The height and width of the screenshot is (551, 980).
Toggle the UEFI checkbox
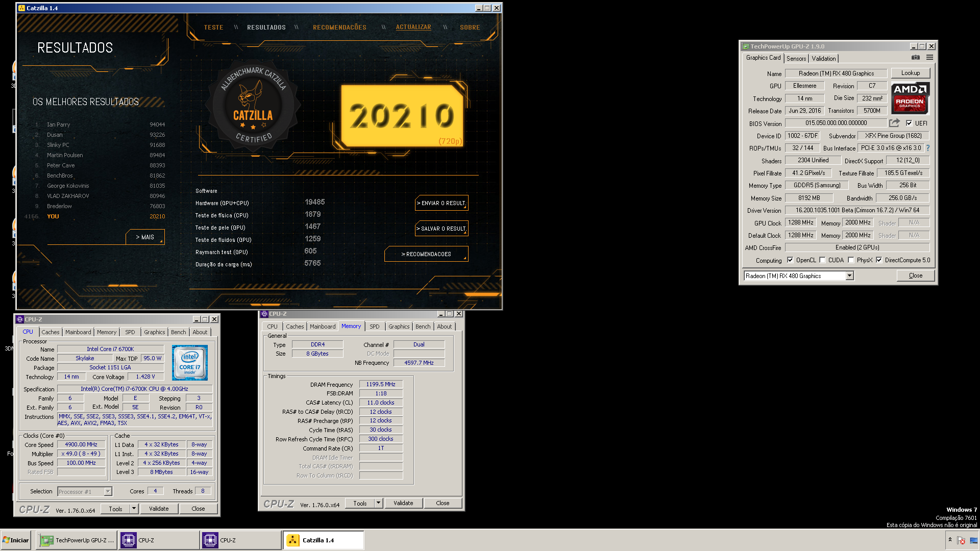pyautogui.click(x=909, y=123)
